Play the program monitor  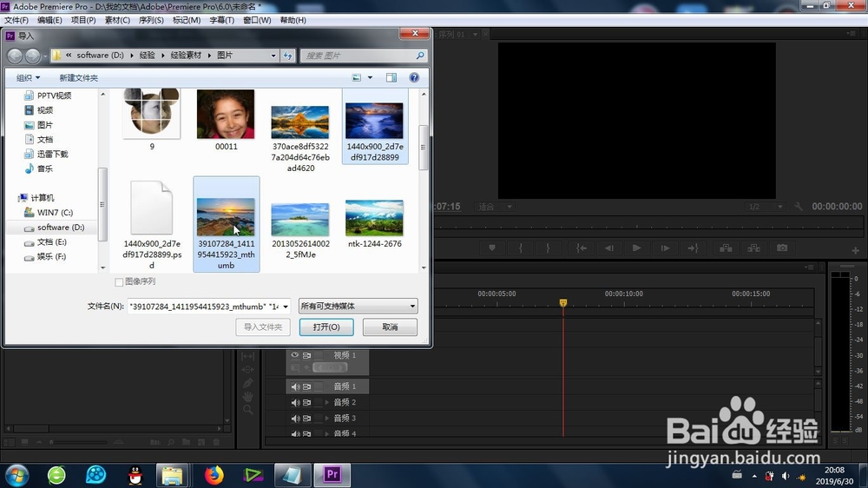pyautogui.click(x=636, y=248)
